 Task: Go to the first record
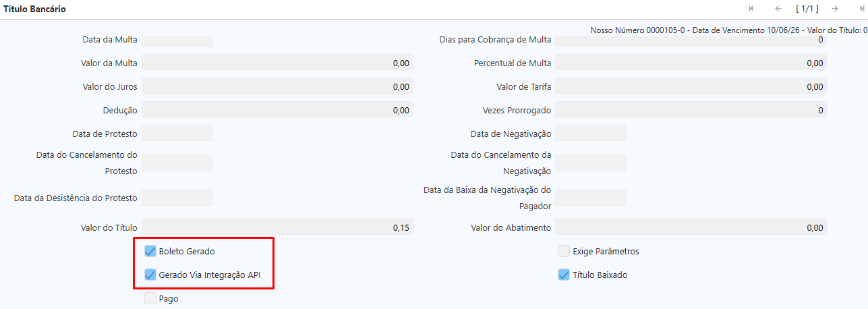click(x=751, y=9)
